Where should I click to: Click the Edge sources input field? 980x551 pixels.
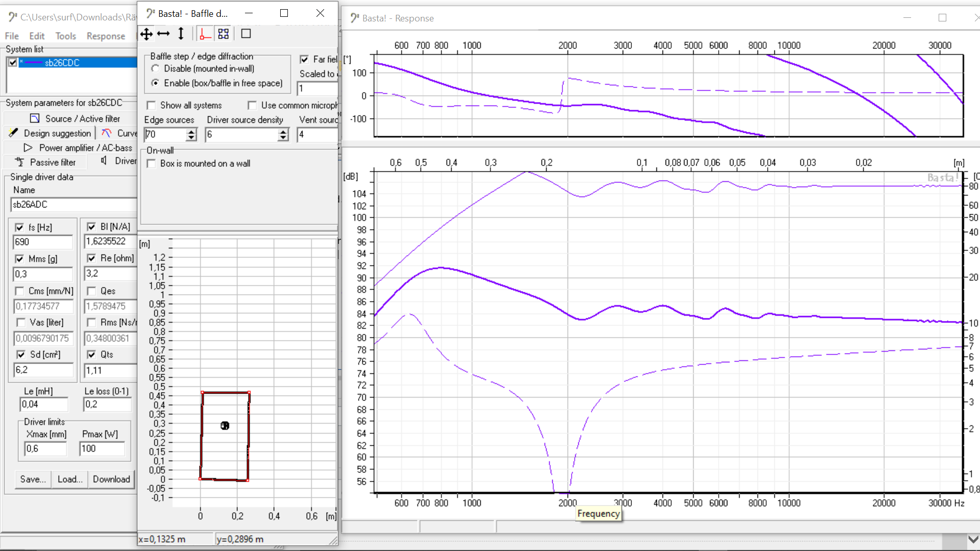coord(165,134)
